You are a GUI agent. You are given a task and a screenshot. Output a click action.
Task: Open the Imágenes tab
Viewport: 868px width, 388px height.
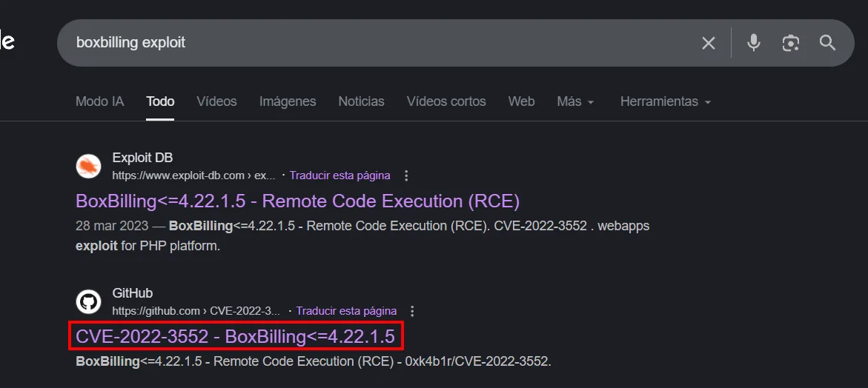[288, 101]
